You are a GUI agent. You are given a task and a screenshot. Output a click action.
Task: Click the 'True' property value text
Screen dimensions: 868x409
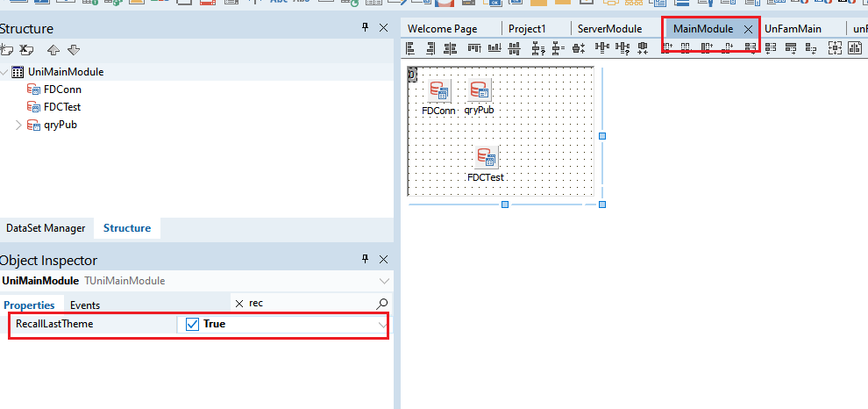pos(214,324)
